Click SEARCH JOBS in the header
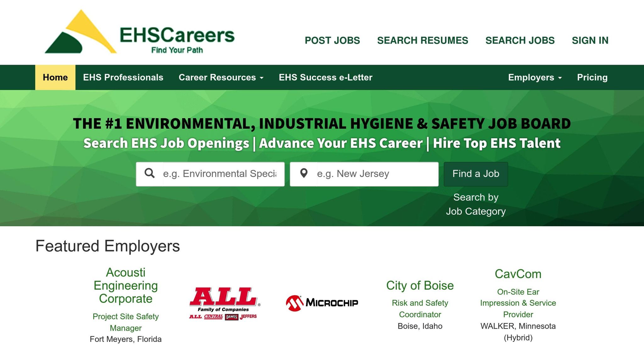644x362 pixels. coord(520,41)
